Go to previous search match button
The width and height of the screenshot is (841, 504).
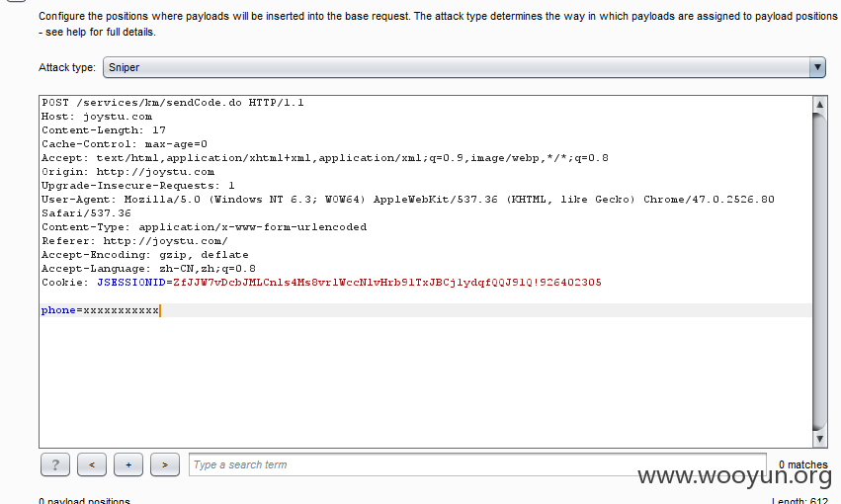pyautogui.click(x=92, y=464)
